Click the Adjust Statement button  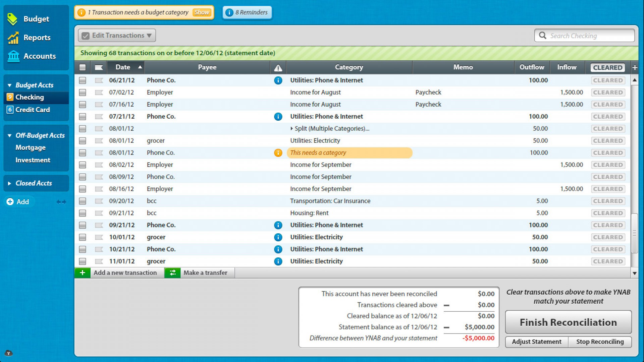point(536,342)
